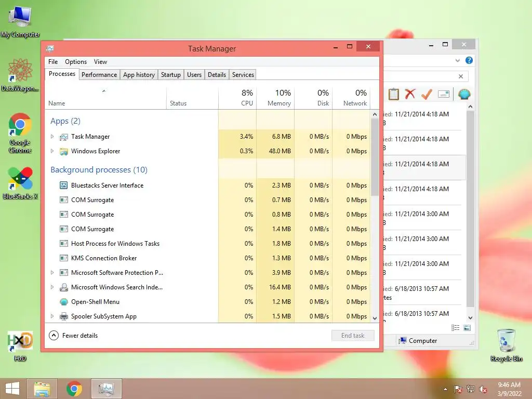Click orange checkmark icon in back window

coord(427,95)
